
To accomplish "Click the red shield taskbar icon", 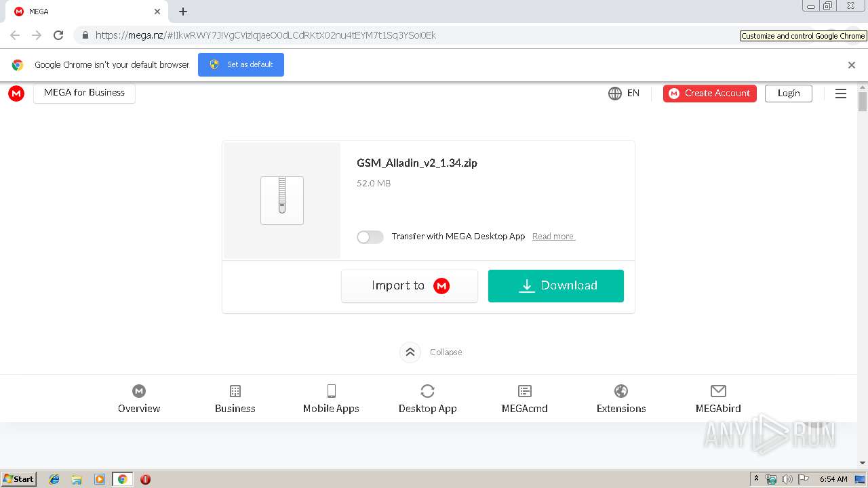I will click(145, 479).
